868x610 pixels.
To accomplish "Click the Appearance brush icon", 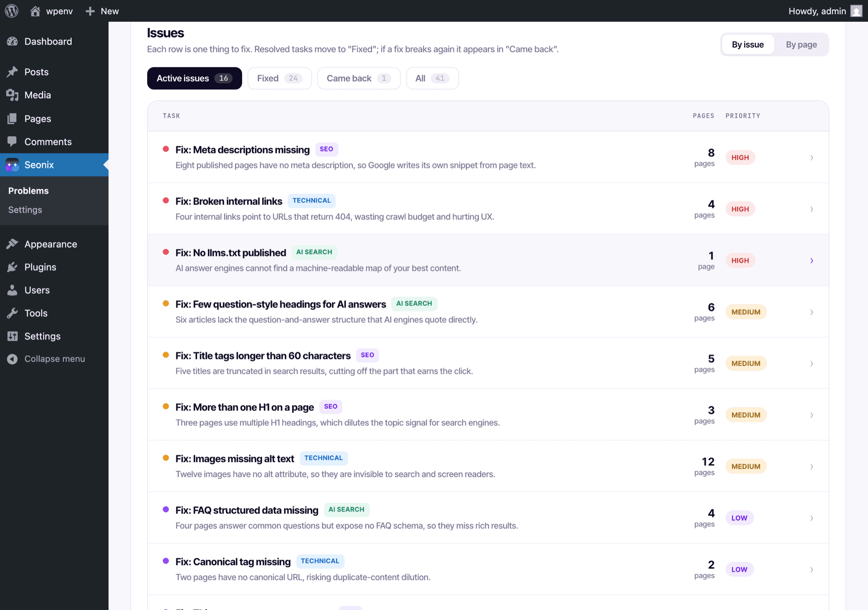I will pyautogui.click(x=13, y=244).
